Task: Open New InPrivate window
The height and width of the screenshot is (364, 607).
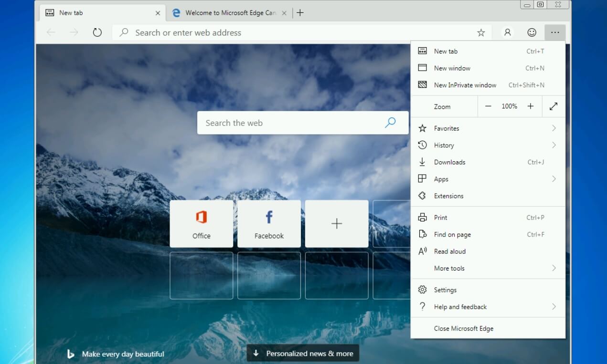Action: click(x=464, y=85)
